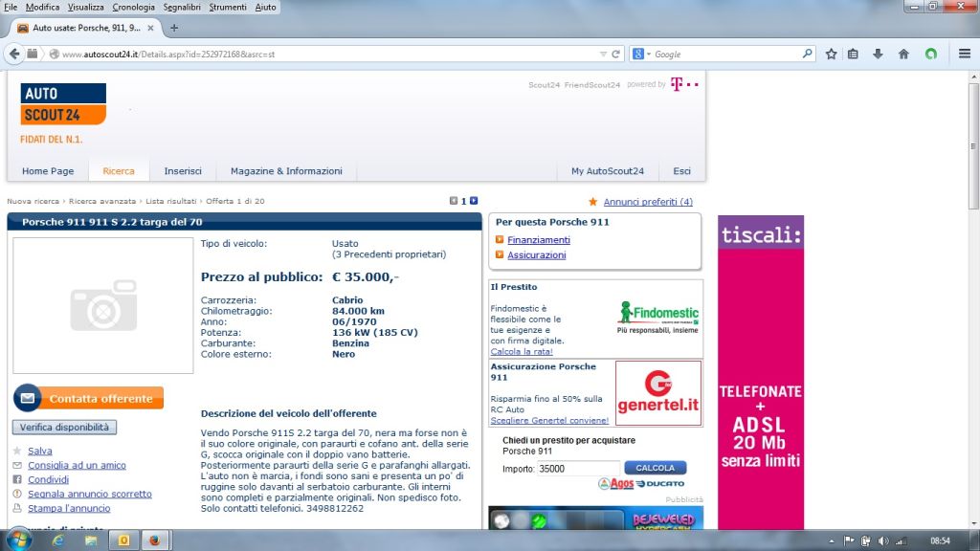Screen dimensions: 980x551
Task: Go to the next offer arrow
Action: click(x=474, y=201)
